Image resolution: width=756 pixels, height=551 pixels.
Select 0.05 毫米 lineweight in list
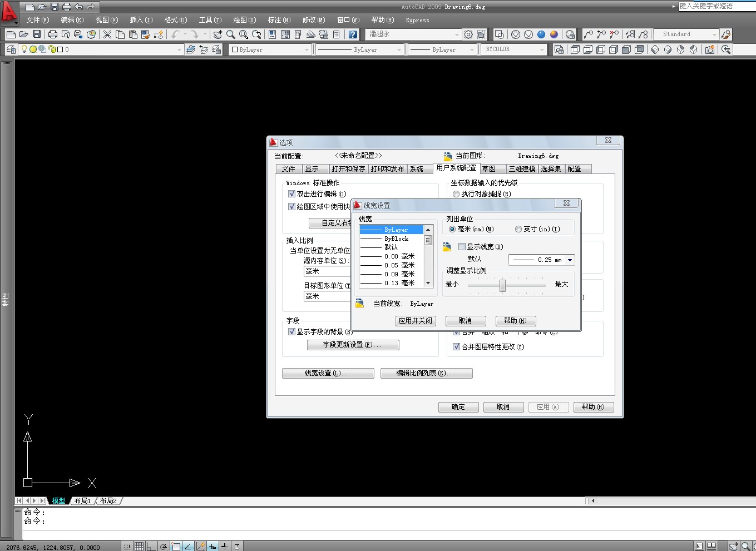392,265
